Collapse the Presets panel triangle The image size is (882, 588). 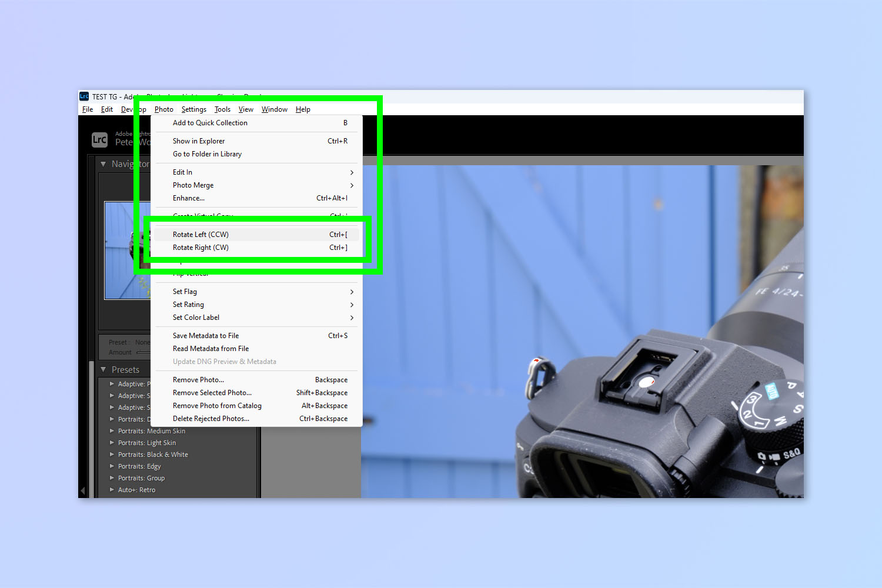(x=103, y=370)
